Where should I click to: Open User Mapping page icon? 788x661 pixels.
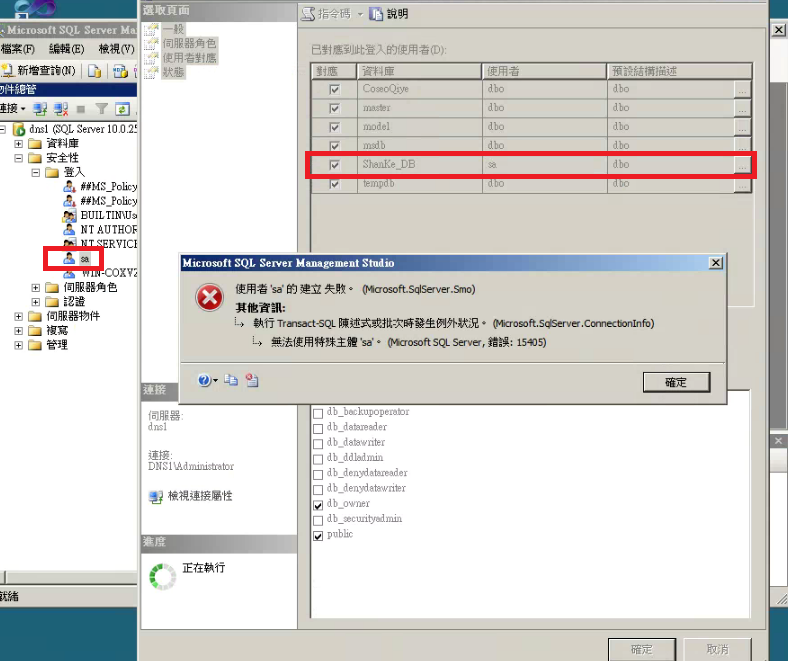click(x=151, y=58)
